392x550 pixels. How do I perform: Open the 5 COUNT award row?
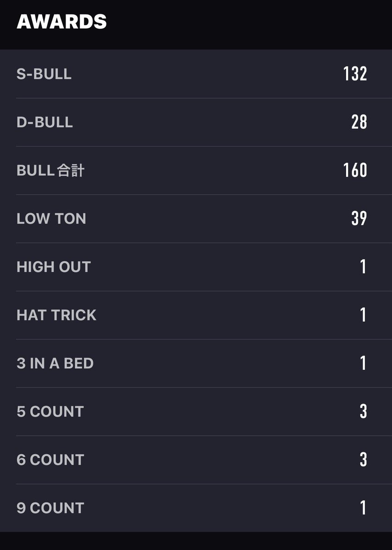click(196, 412)
